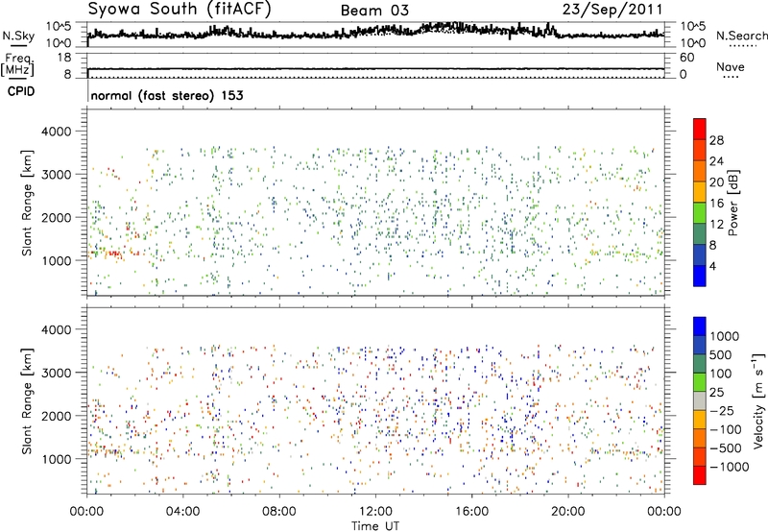Click 'Slant Range [km]' label of velocity panel

tap(27, 400)
